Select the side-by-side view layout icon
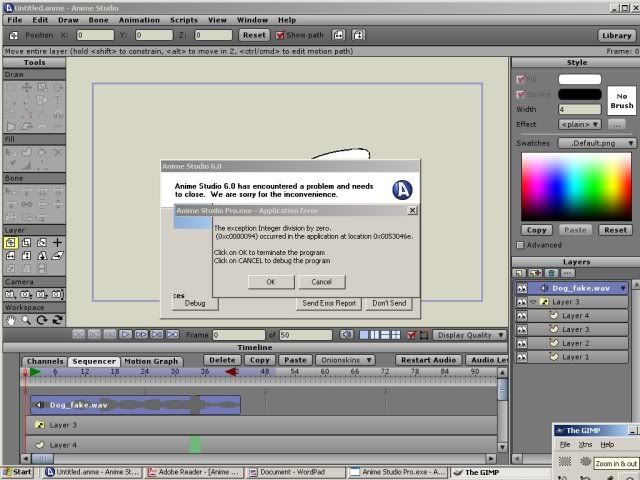The height and width of the screenshot is (480, 640). 374,335
